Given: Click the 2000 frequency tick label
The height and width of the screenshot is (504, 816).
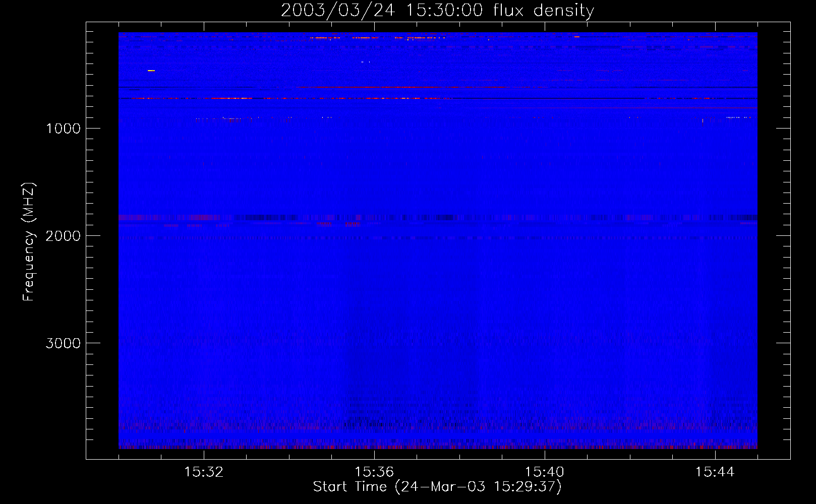Looking at the screenshot, I should [x=63, y=236].
